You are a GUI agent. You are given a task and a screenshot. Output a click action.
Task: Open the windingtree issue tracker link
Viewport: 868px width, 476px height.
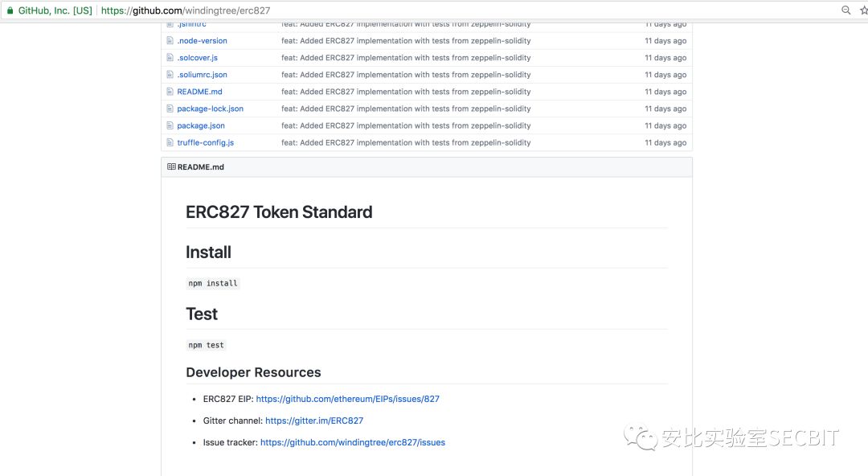tap(353, 442)
